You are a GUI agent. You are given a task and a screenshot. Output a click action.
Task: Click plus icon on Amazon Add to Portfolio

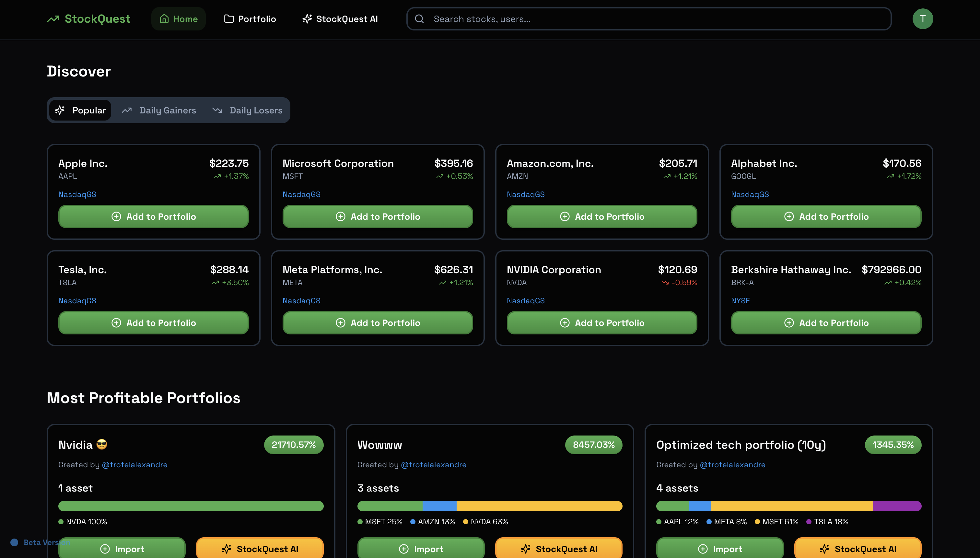[x=565, y=216]
